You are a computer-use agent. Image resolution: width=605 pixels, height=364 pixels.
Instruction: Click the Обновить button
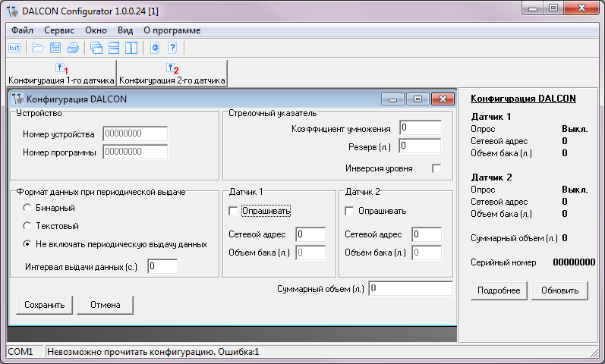pyautogui.click(x=560, y=290)
